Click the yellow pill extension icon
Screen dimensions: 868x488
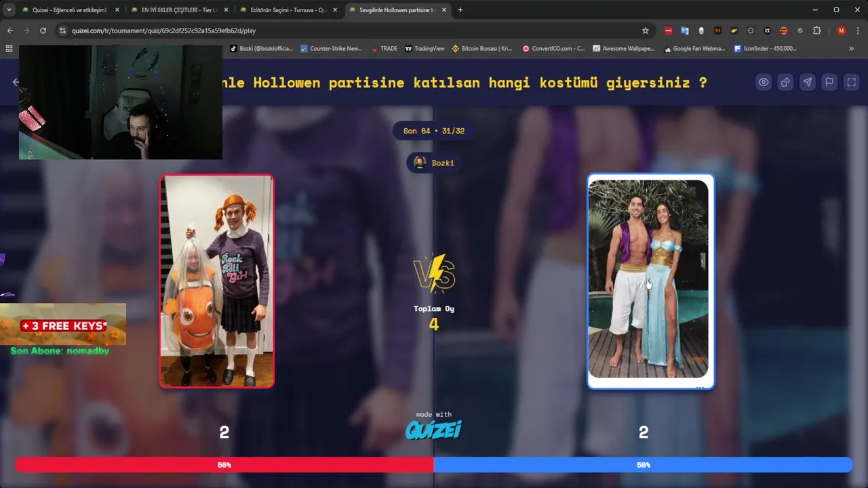pyautogui.click(x=734, y=30)
